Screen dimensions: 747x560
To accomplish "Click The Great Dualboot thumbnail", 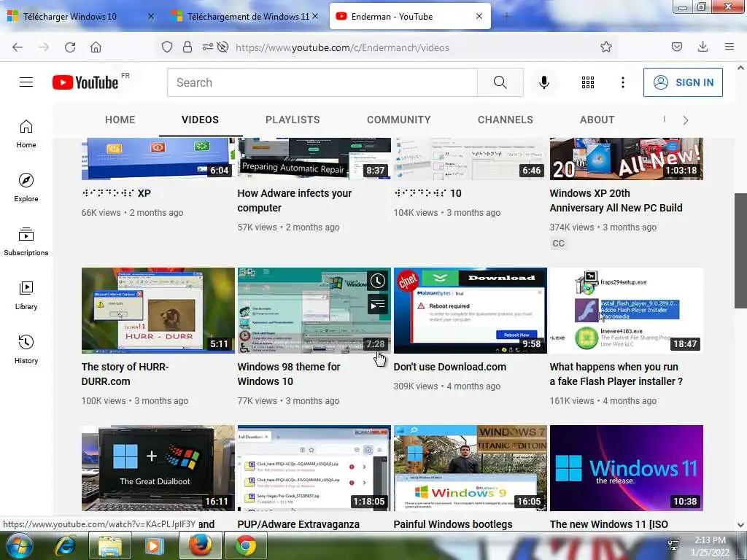I will (158, 468).
